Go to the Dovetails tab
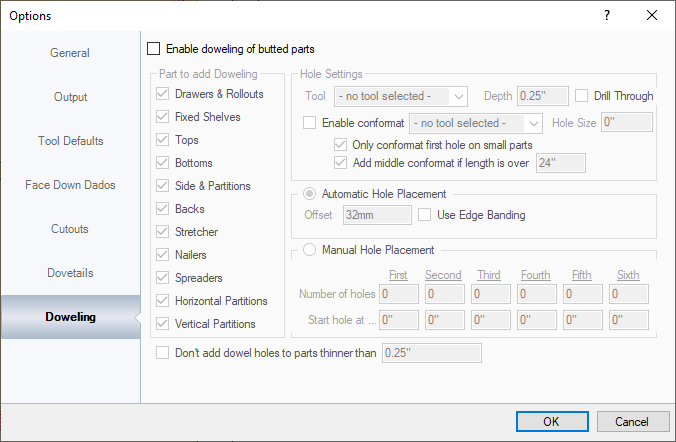 [70, 273]
